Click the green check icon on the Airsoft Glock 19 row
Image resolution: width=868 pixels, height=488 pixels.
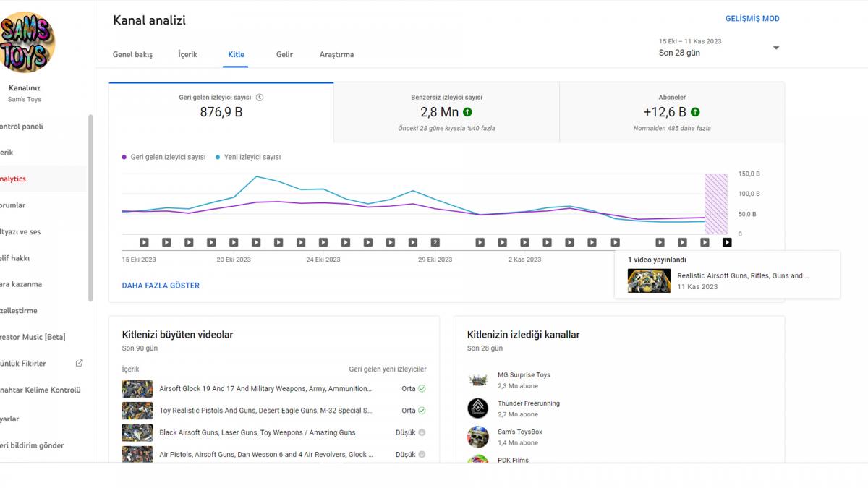pyautogui.click(x=422, y=388)
